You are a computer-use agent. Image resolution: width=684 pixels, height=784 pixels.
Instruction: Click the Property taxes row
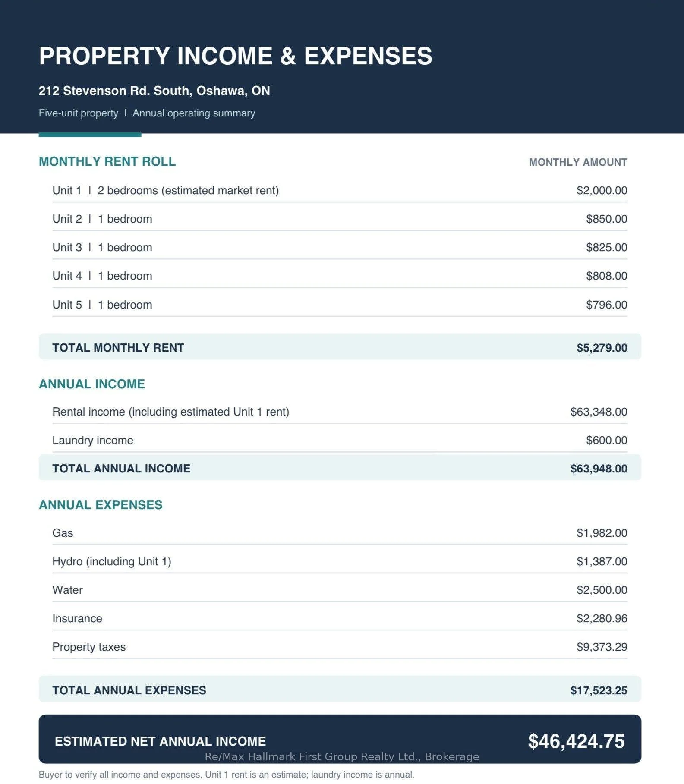(340, 647)
